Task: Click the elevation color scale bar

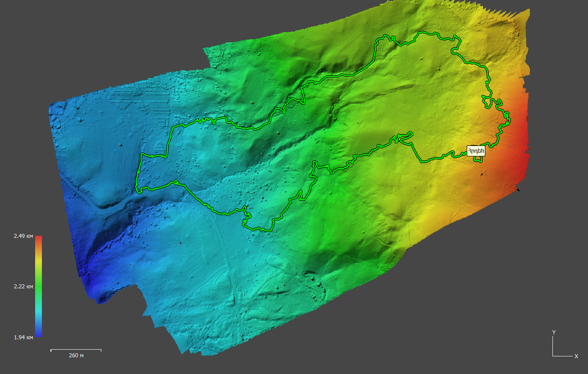Action: coord(39,286)
